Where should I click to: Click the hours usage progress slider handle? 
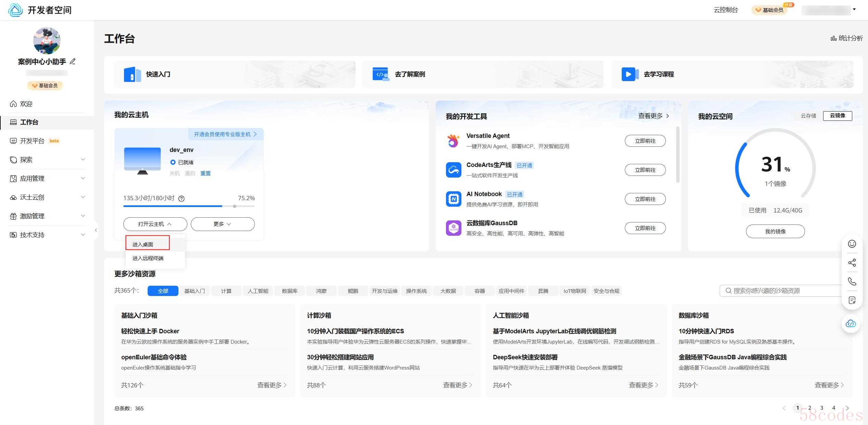pyautogui.click(x=235, y=206)
